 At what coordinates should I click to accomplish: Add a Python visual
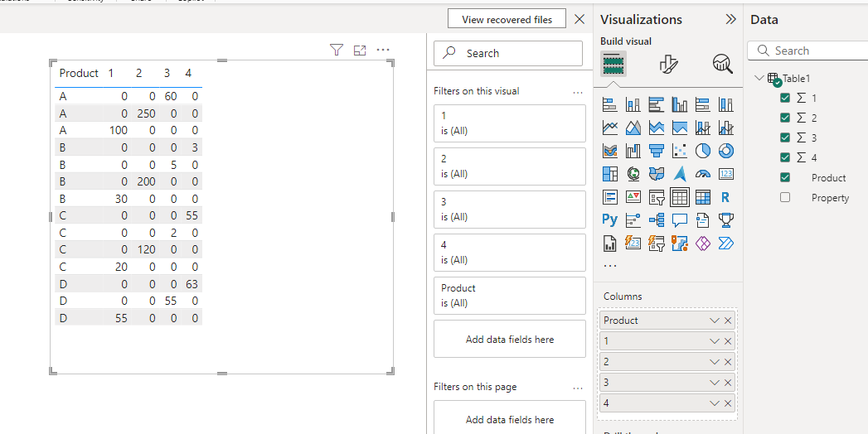click(x=610, y=220)
